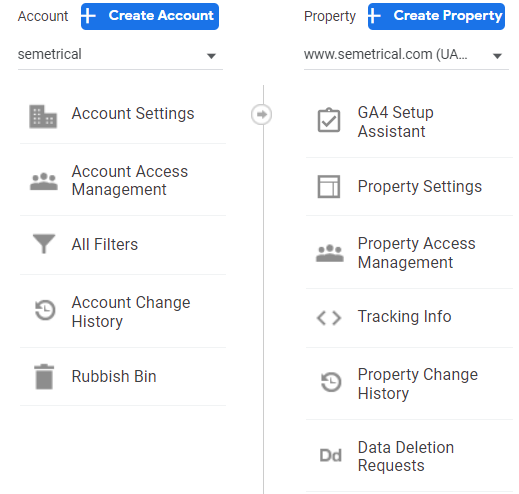Viewport: 519px width, 494px height.
Task: Open the semetrical account dropdown
Action: click(x=120, y=55)
